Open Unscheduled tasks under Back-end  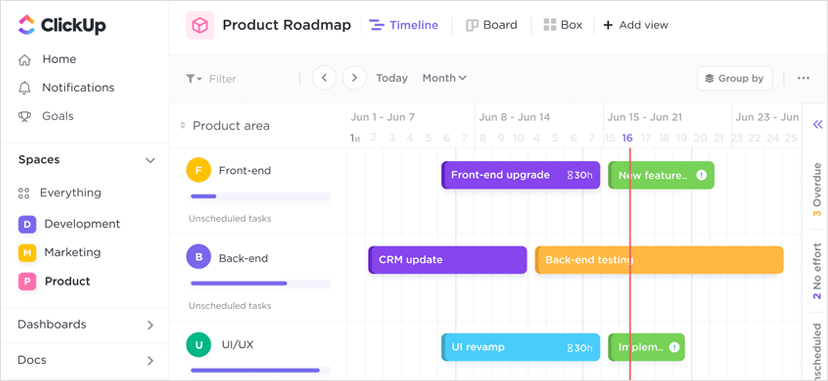coord(230,306)
